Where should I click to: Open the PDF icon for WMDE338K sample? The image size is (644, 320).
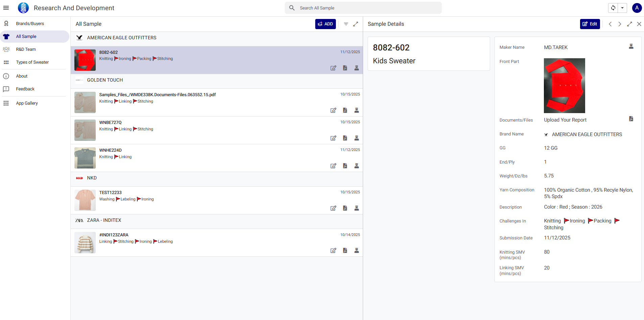345,110
